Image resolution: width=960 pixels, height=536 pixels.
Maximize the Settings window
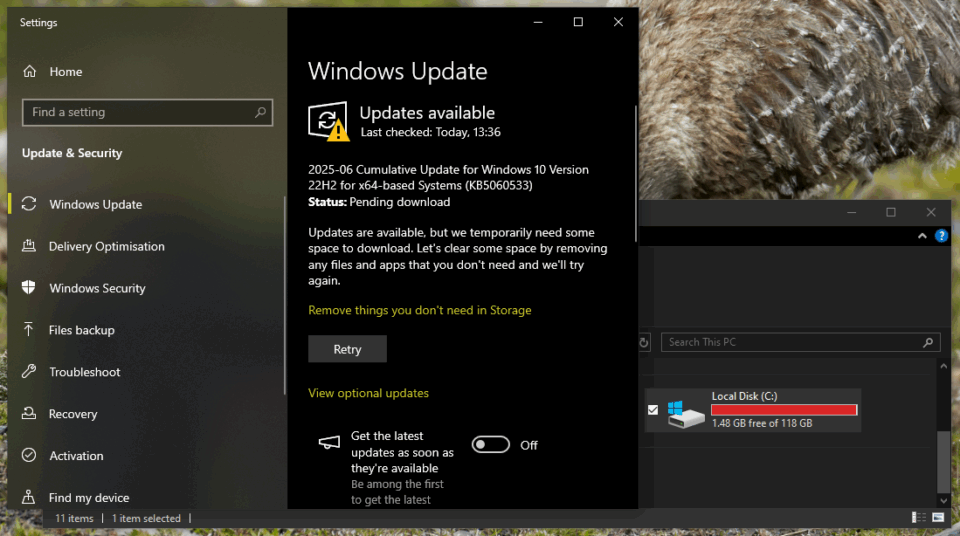point(578,22)
